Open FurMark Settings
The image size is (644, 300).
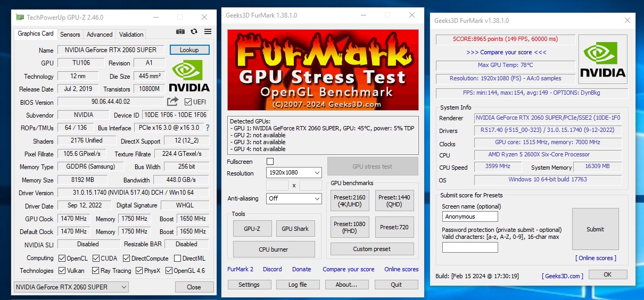tap(249, 285)
